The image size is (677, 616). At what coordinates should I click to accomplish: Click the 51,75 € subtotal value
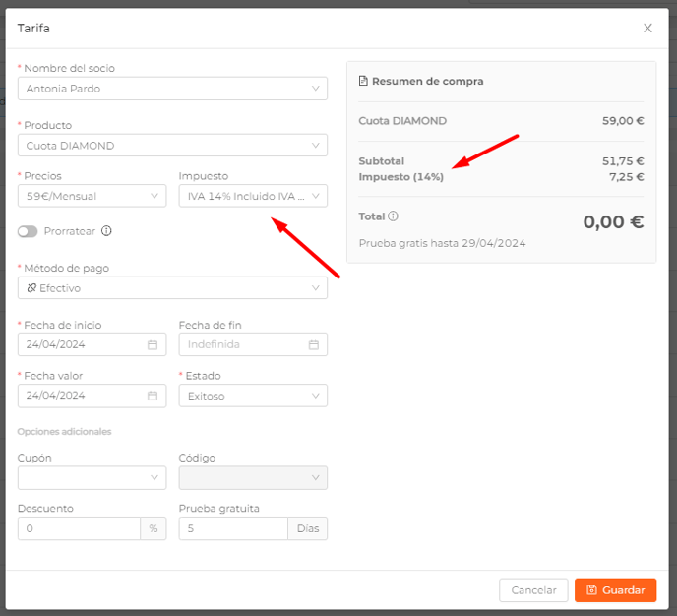[x=623, y=161]
